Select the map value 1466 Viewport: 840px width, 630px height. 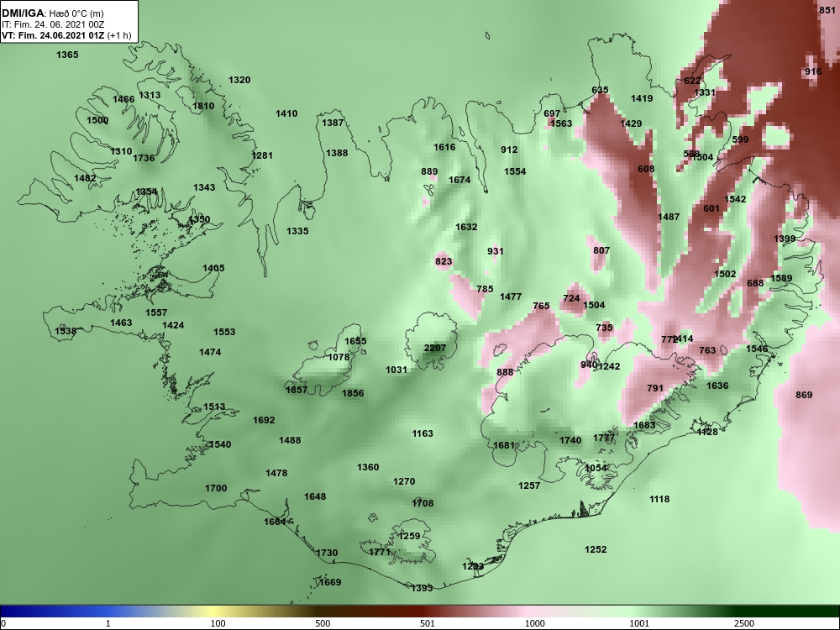[x=123, y=99]
